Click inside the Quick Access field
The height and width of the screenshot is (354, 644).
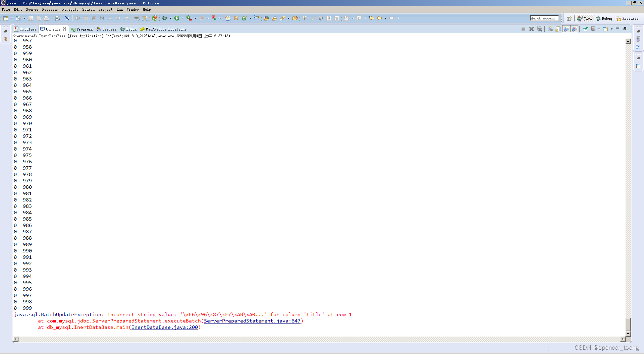544,18
